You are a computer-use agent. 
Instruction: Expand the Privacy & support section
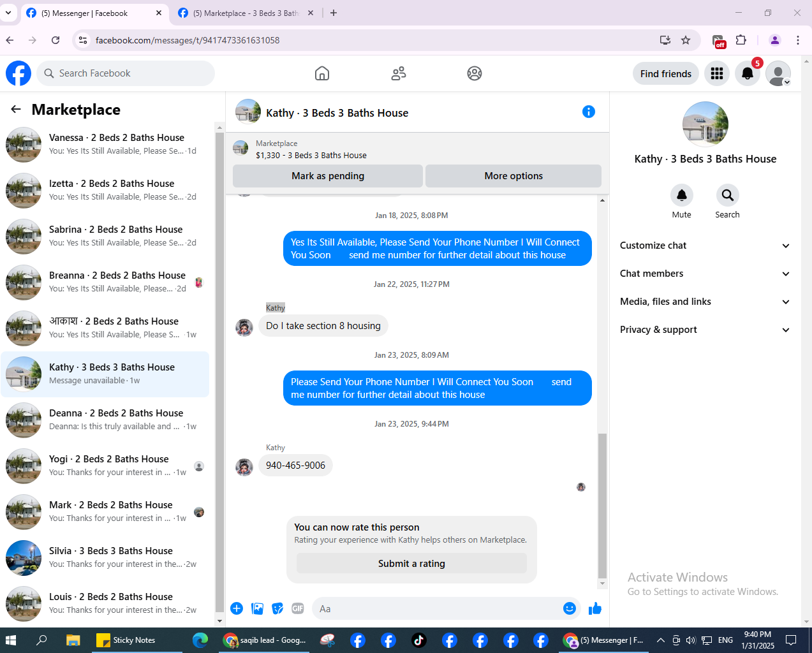tap(705, 330)
